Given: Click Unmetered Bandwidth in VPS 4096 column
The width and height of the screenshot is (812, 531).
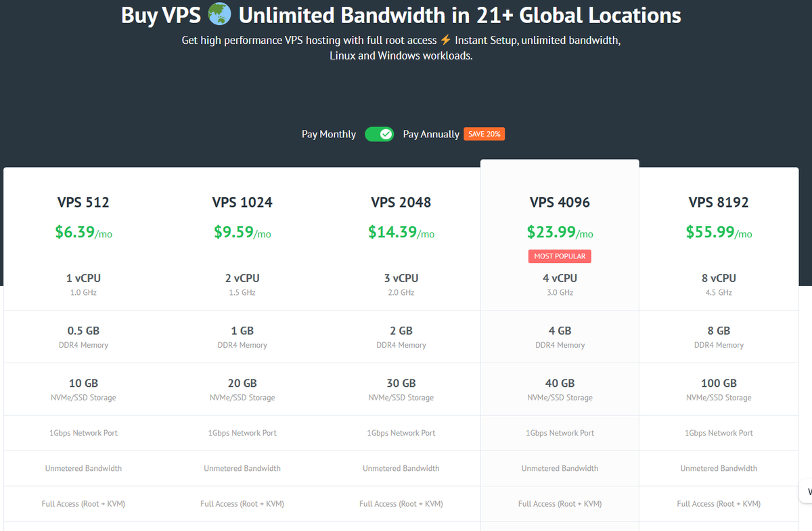Looking at the screenshot, I should (560, 468).
